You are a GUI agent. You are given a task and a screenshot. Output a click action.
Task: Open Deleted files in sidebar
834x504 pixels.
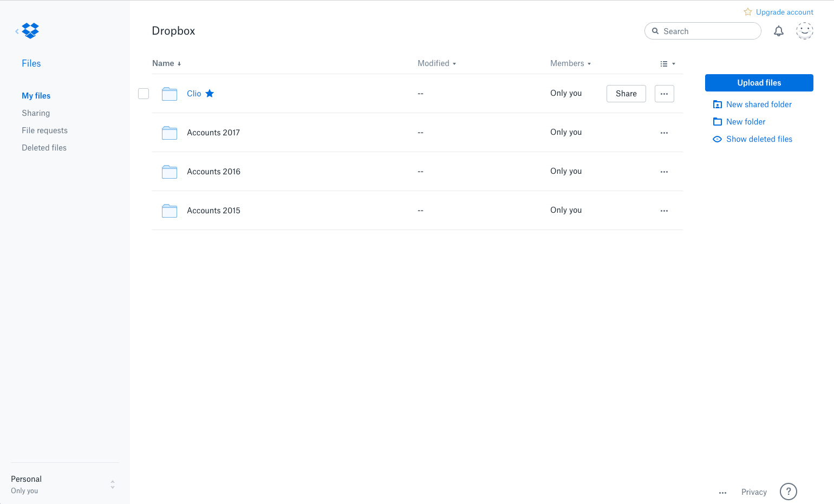[x=44, y=148]
